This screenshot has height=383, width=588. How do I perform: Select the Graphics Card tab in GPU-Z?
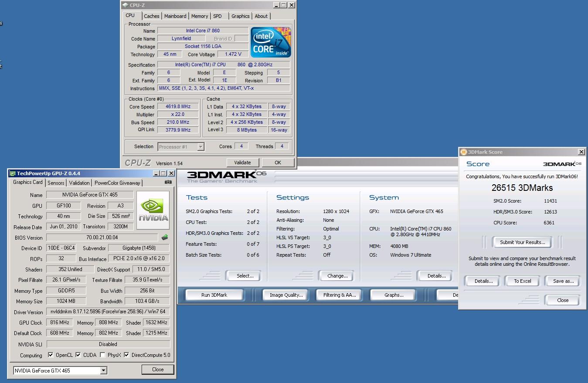[28, 182]
